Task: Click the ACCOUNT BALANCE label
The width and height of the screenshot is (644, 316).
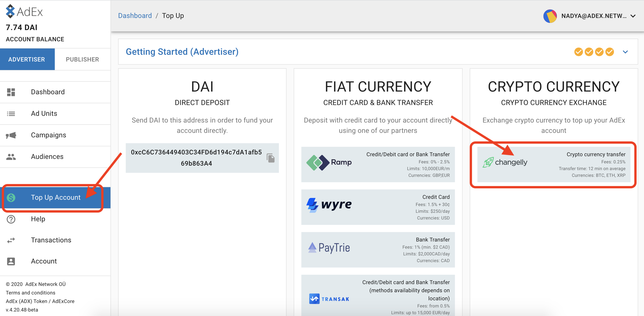Action: point(35,39)
